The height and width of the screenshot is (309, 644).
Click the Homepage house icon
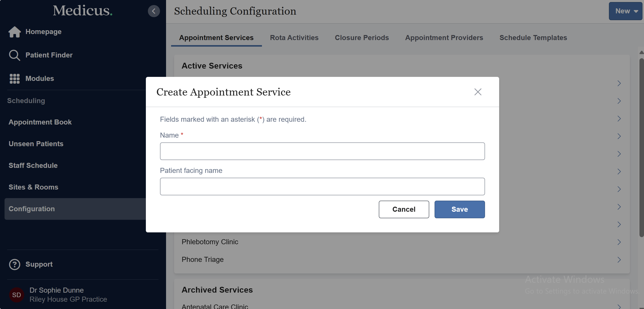click(14, 32)
